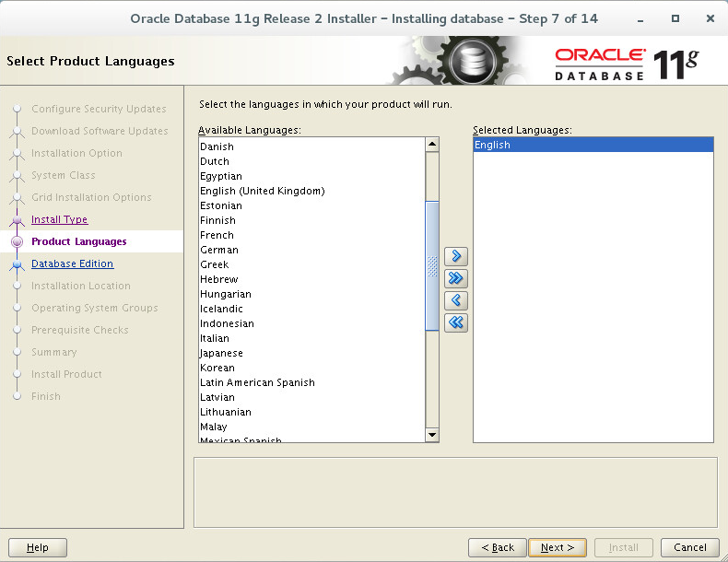728x562 pixels.
Task: Click the remove all languages double-arrow button
Action: (x=456, y=322)
